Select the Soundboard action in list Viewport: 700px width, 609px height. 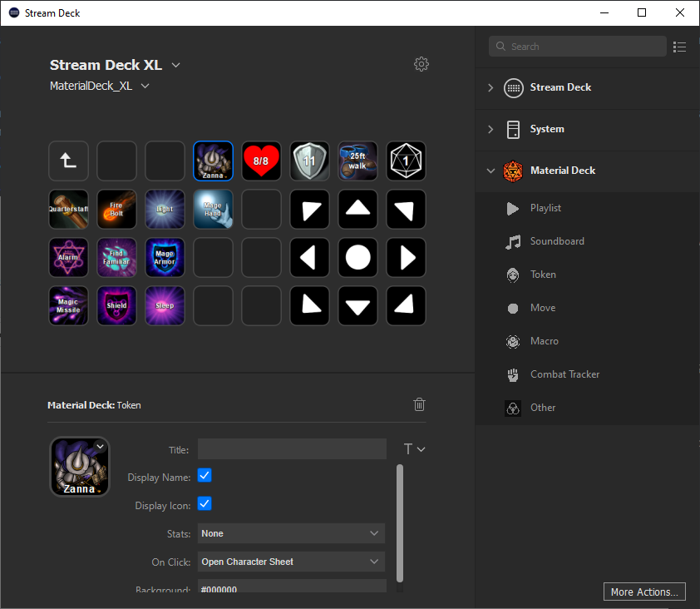pyautogui.click(x=556, y=241)
